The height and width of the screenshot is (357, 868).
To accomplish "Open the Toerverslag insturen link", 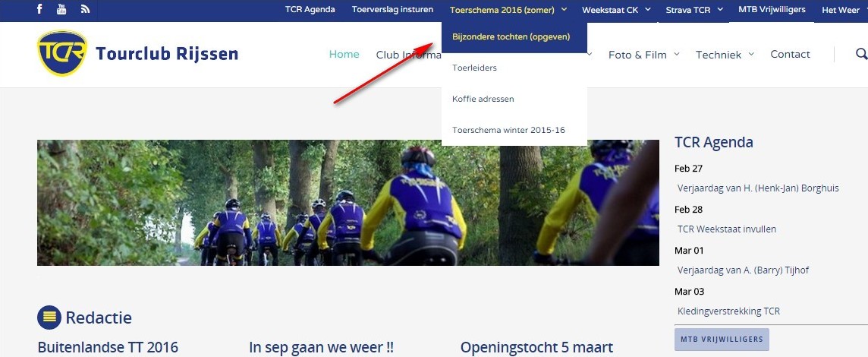I will (392, 9).
